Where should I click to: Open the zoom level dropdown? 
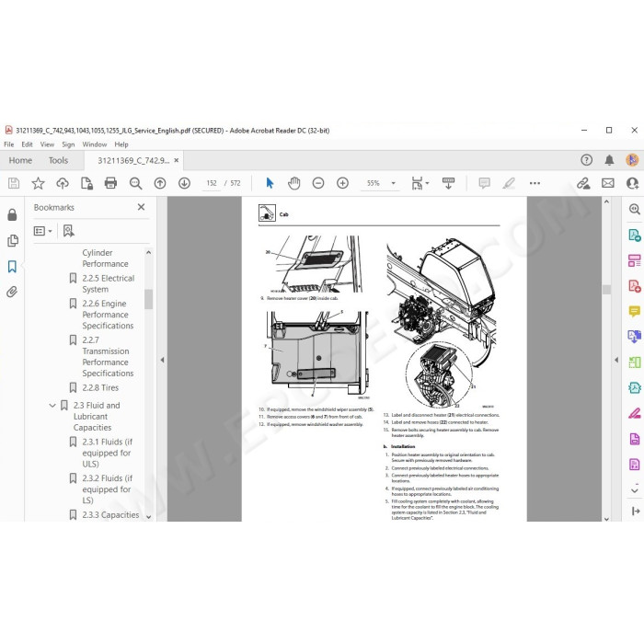tap(394, 183)
